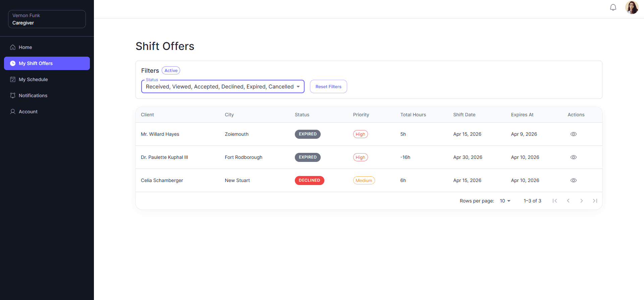This screenshot has width=644, height=300.
Task: Click the Home house icon in sidebar
Action: tap(13, 47)
